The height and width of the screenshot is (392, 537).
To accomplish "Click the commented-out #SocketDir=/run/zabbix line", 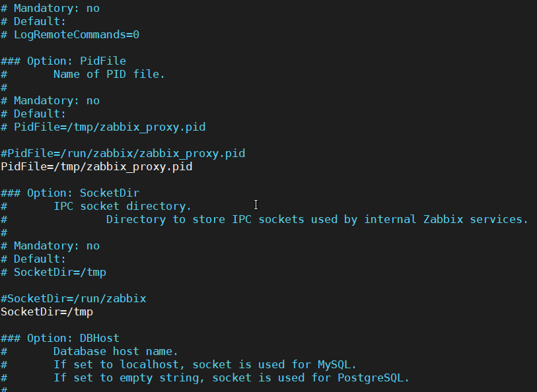I will click(73, 298).
